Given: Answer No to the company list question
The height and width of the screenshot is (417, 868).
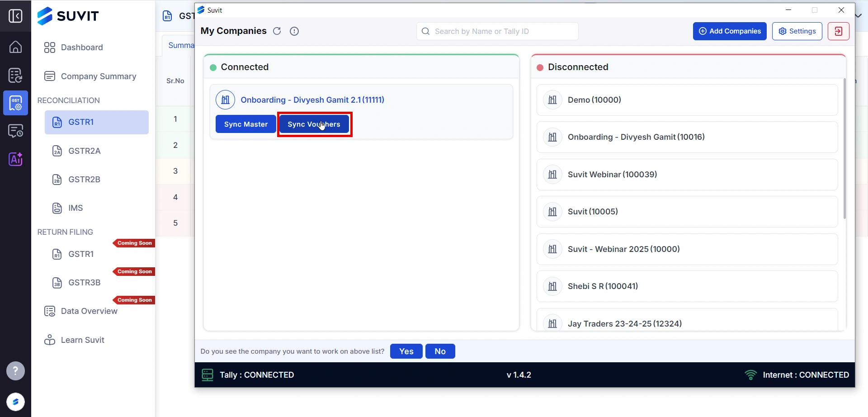Looking at the screenshot, I should coord(440,351).
